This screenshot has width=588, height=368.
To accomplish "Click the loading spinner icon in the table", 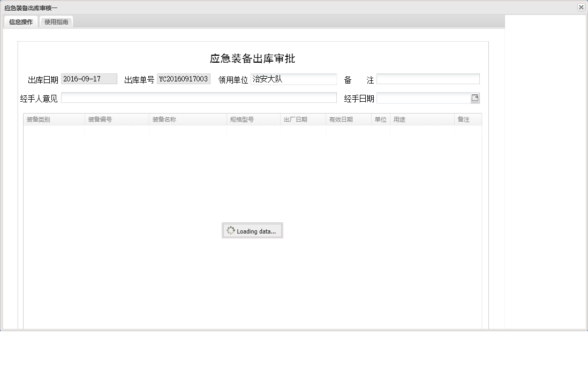I will pyautogui.click(x=231, y=230).
